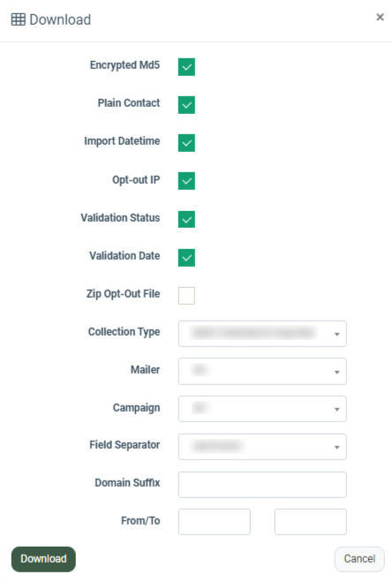392x582 pixels.
Task: Click the Field Separator dropdown arrow
Action: pos(336,447)
